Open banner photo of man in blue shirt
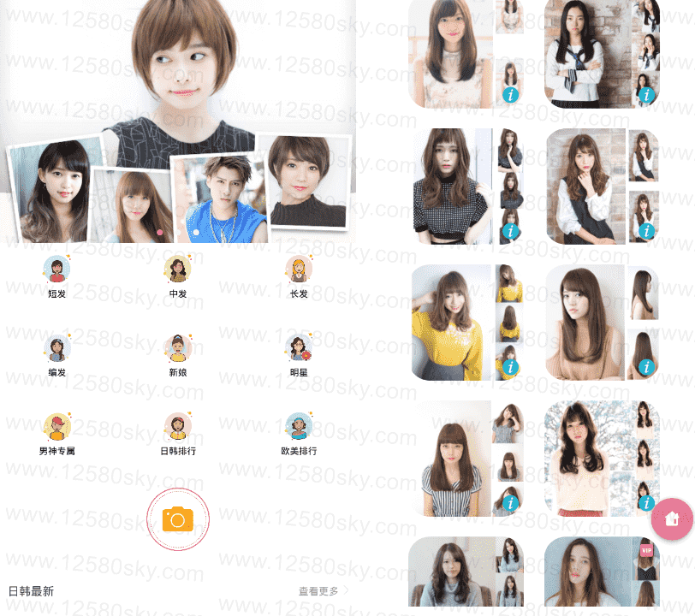695x616 pixels. click(220, 199)
